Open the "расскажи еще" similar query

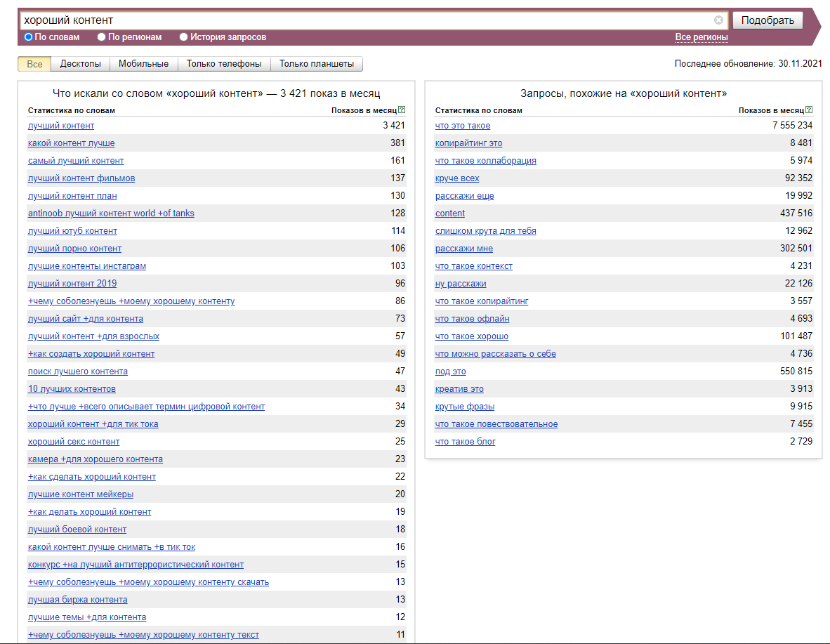(x=464, y=195)
